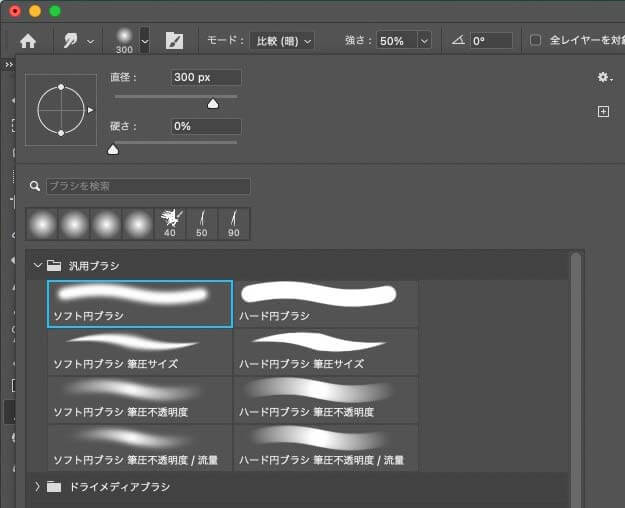Click the magnifier search icon
The height and width of the screenshot is (508, 625).
35,186
